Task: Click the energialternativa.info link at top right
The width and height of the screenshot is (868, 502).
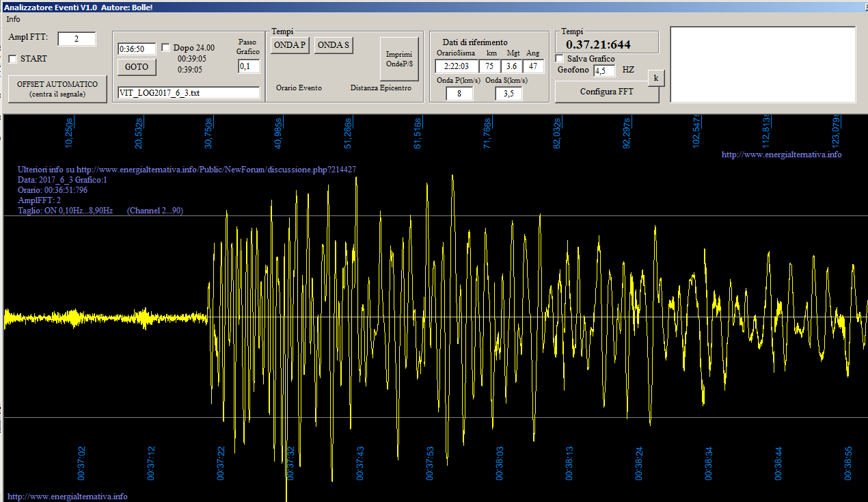Action: point(782,155)
